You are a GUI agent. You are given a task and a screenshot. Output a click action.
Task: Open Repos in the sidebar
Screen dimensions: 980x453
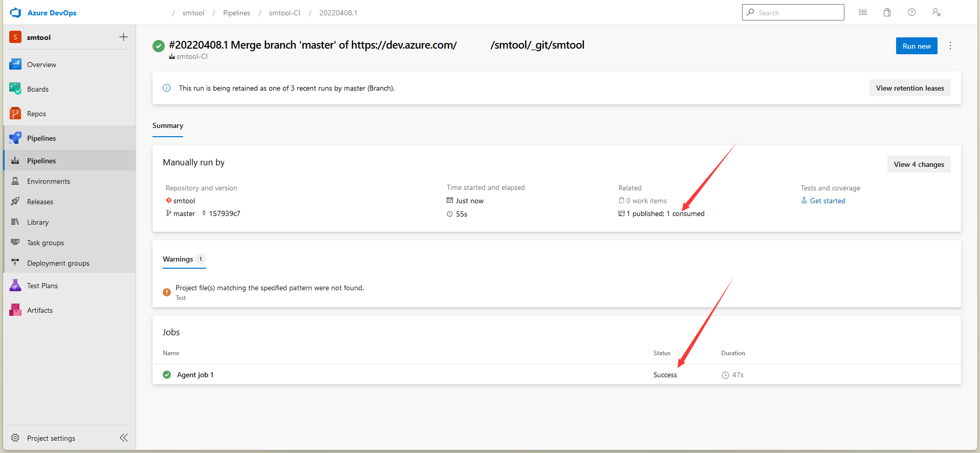coord(36,114)
